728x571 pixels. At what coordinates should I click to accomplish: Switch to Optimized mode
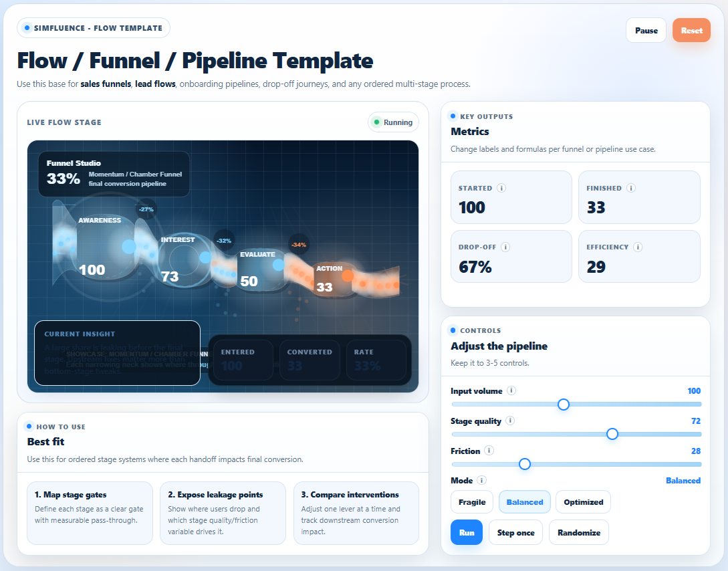click(x=583, y=502)
